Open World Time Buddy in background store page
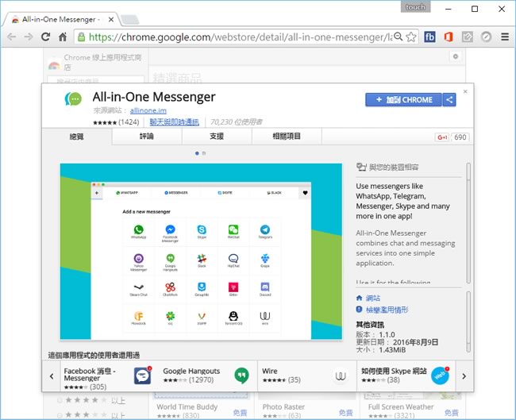Screen dimensions: 516x420 (x=187, y=407)
